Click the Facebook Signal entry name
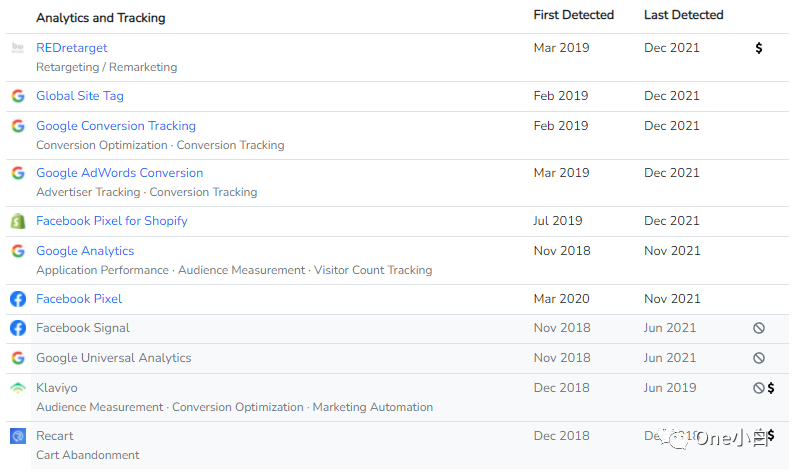The image size is (795, 472). pos(83,328)
